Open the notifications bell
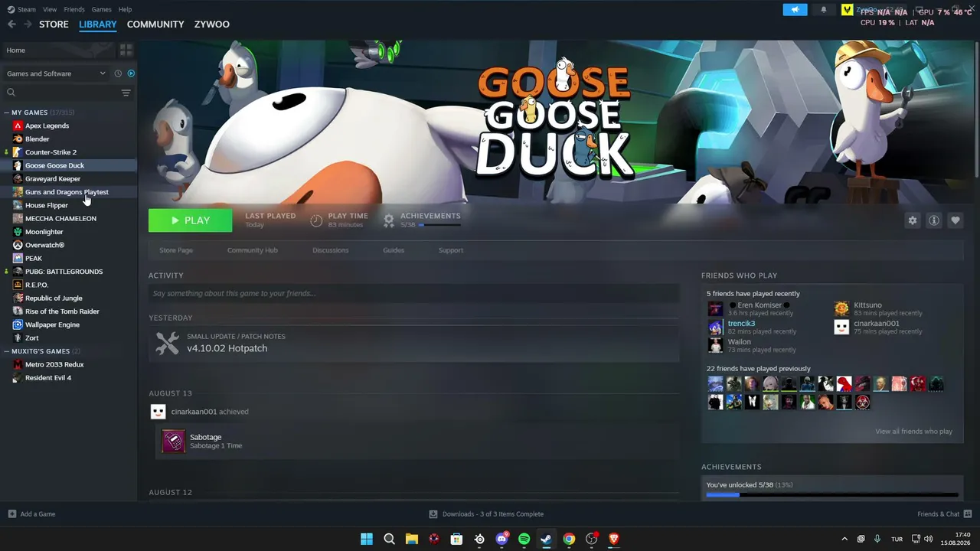The width and height of the screenshot is (980, 551). tap(824, 10)
